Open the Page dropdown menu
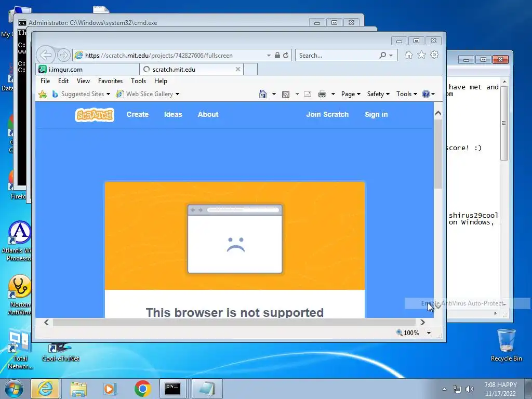This screenshot has width=532, height=399. [x=351, y=94]
